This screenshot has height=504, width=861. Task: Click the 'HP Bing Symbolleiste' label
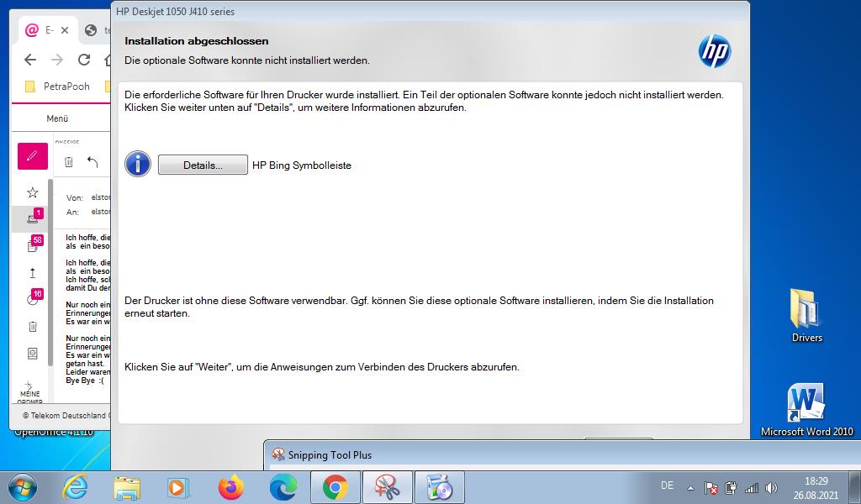tap(302, 165)
